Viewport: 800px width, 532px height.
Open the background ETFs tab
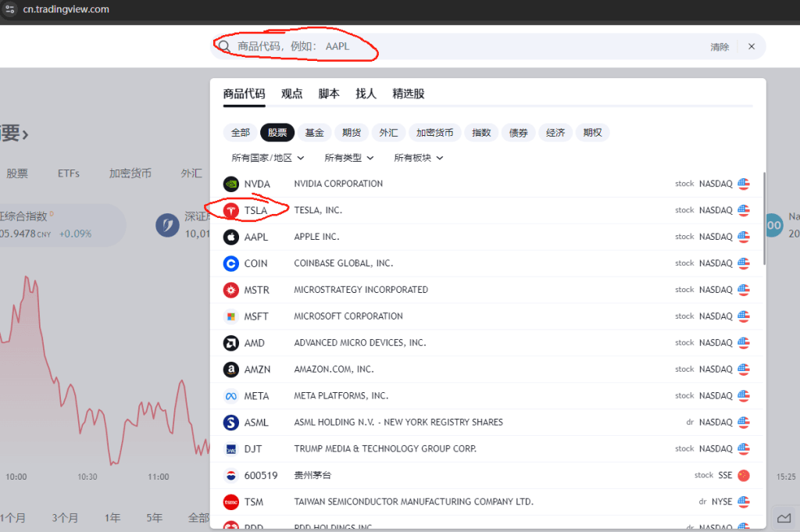(x=69, y=173)
